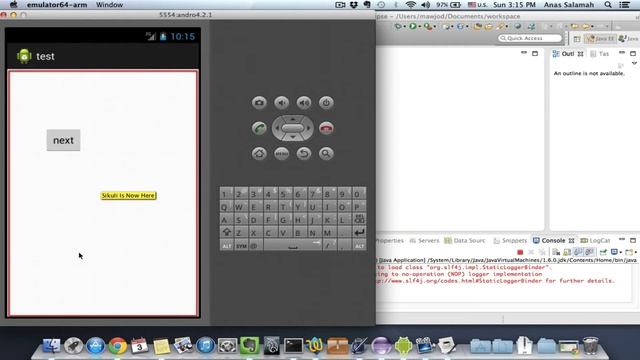This screenshot has width=640, height=360.
Task: Toggle Show Console on standard output change
Action: [578, 252]
